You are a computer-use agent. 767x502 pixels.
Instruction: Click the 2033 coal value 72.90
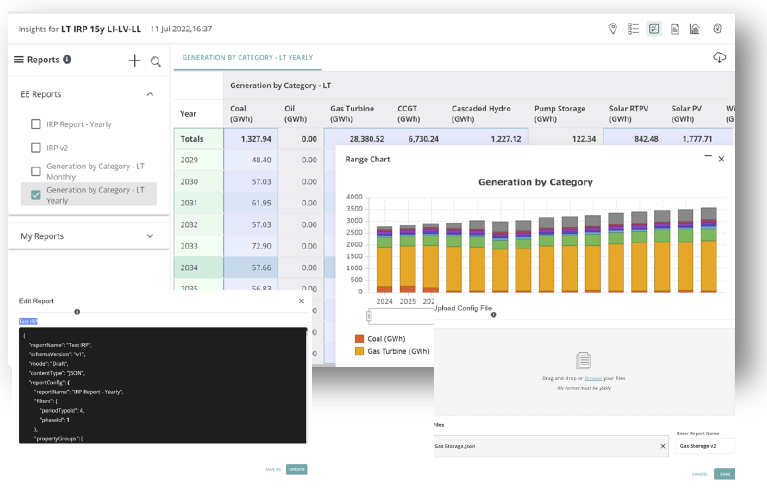point(261,246)
